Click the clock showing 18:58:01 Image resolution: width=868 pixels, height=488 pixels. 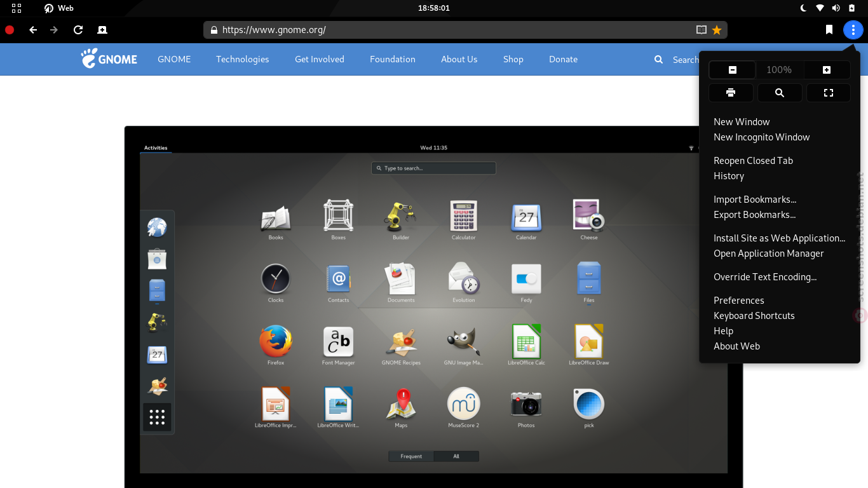click(434, 8)
